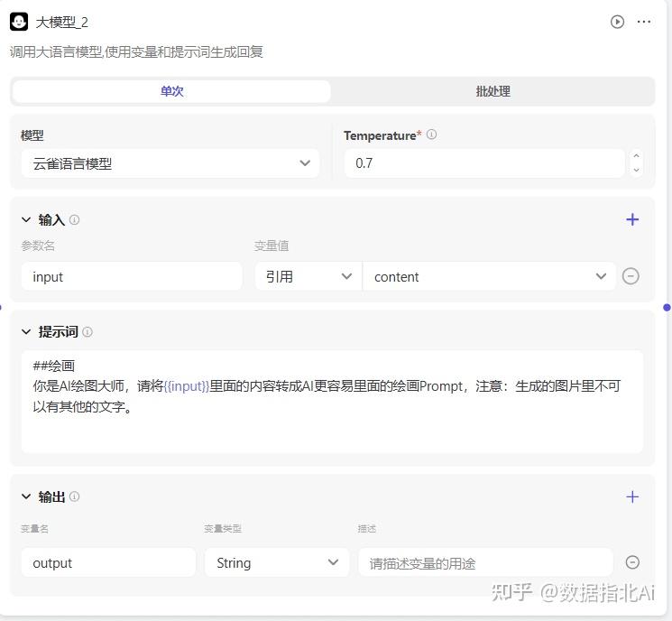Add a new output variable with plus
The image size is (672, 621).
point(632,496)
